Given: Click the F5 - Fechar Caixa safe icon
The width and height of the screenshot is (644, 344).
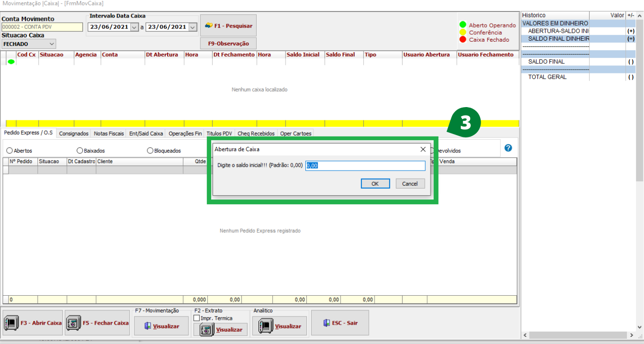Looking at the screenshot, I should 73,323.
